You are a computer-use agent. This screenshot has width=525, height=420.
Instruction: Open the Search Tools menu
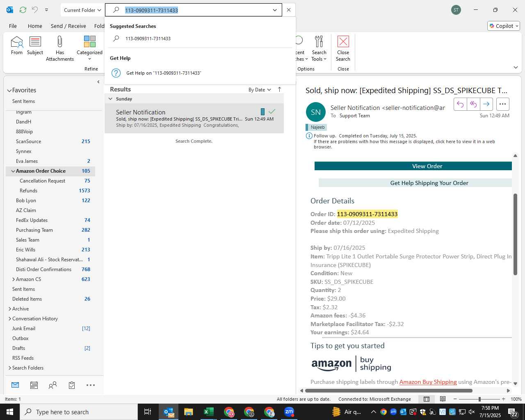pyautogui.click(x=319, y=48)
